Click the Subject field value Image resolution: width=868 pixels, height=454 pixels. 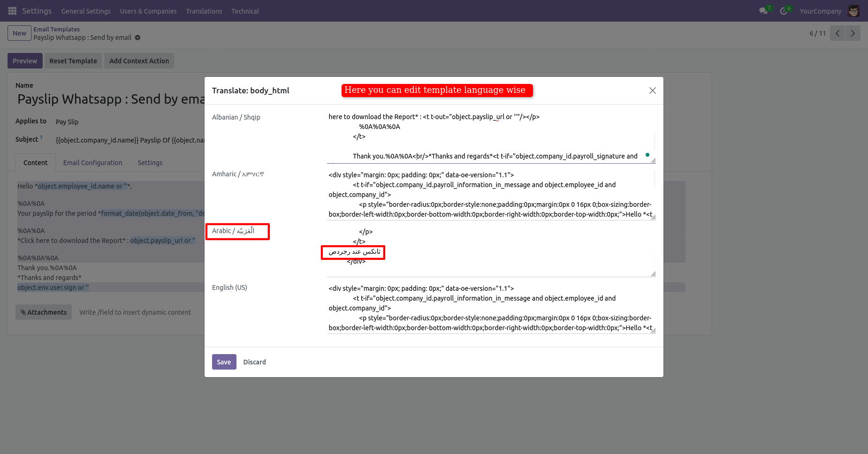click(130, 140)
